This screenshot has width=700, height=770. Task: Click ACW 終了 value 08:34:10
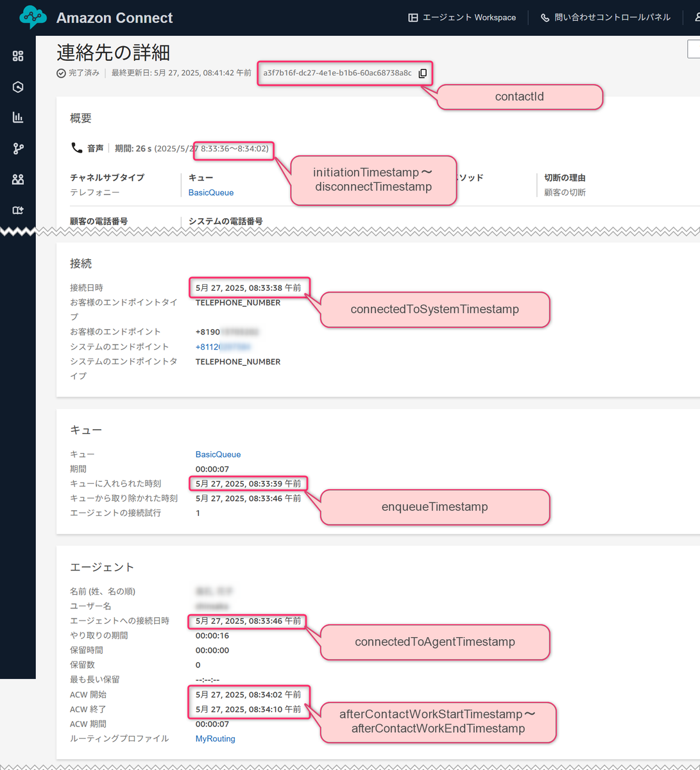click(x=248, y=710)
